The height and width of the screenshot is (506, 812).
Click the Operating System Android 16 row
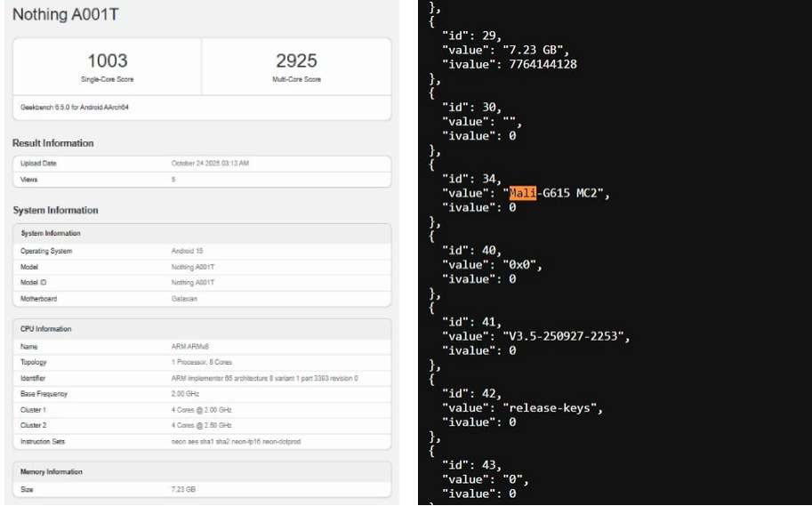201,252
